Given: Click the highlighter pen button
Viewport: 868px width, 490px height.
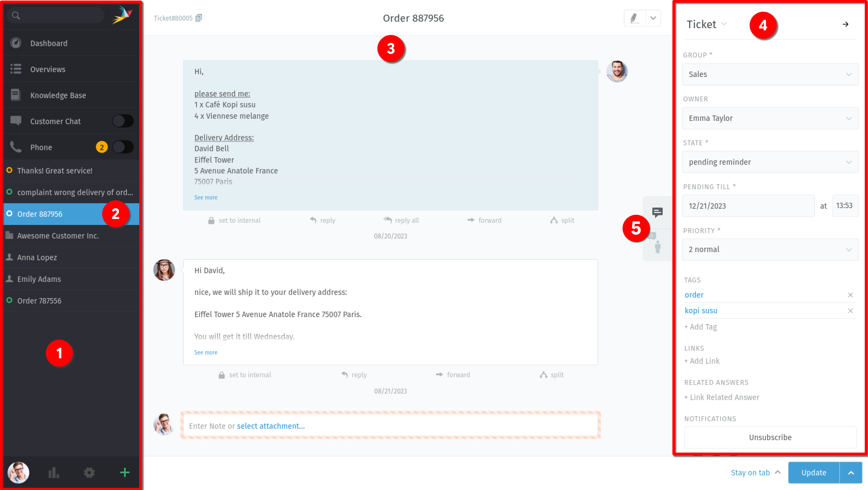Looking at the screenshot, I should coord(635,18).
